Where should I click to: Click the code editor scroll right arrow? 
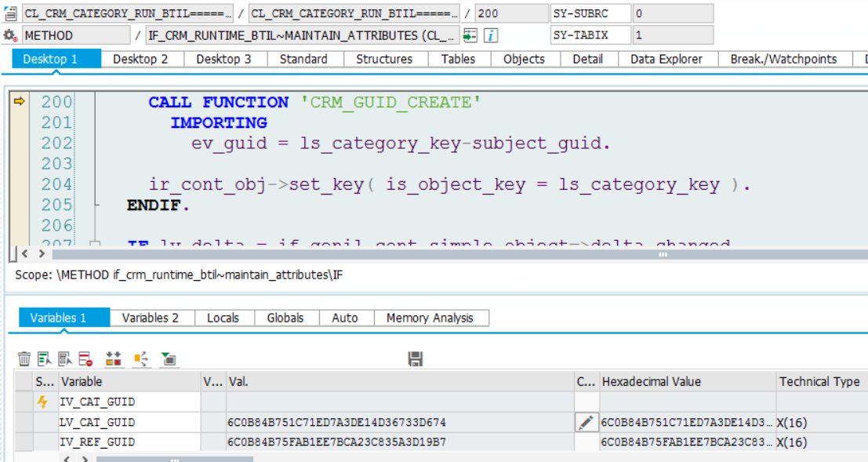tap(42, 253)
